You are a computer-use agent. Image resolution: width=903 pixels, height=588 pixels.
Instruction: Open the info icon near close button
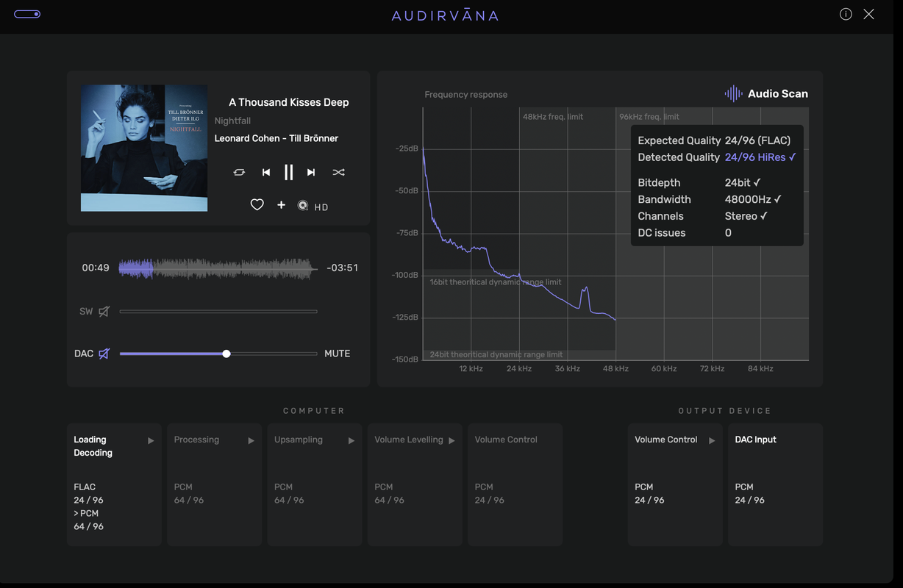point(846,14)
